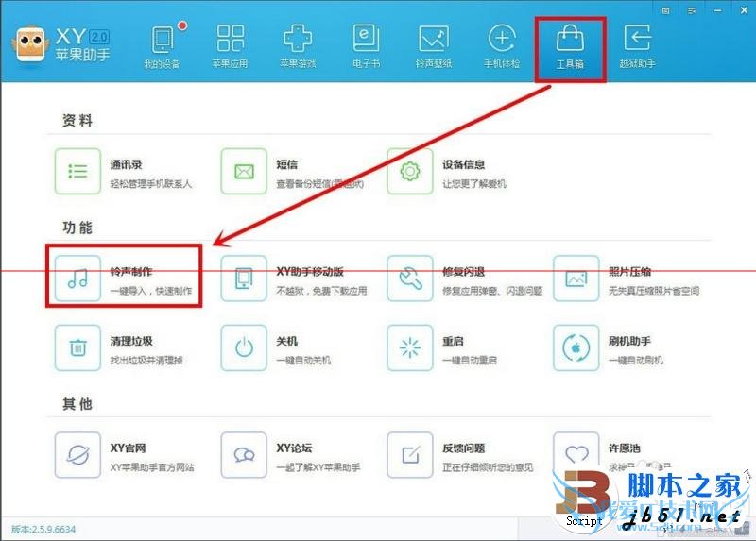
Task: Click the title bar skin window icon
Action: 666,10
